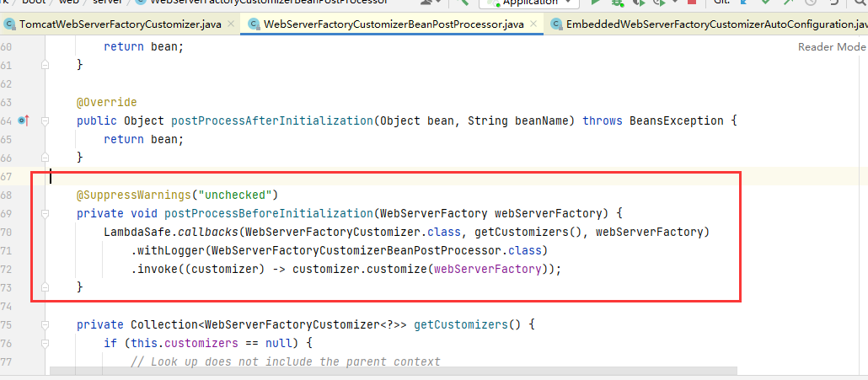Click the class icon on the BeanPostProcessor tab
The image size is (868, 380).
pos(255,24)
